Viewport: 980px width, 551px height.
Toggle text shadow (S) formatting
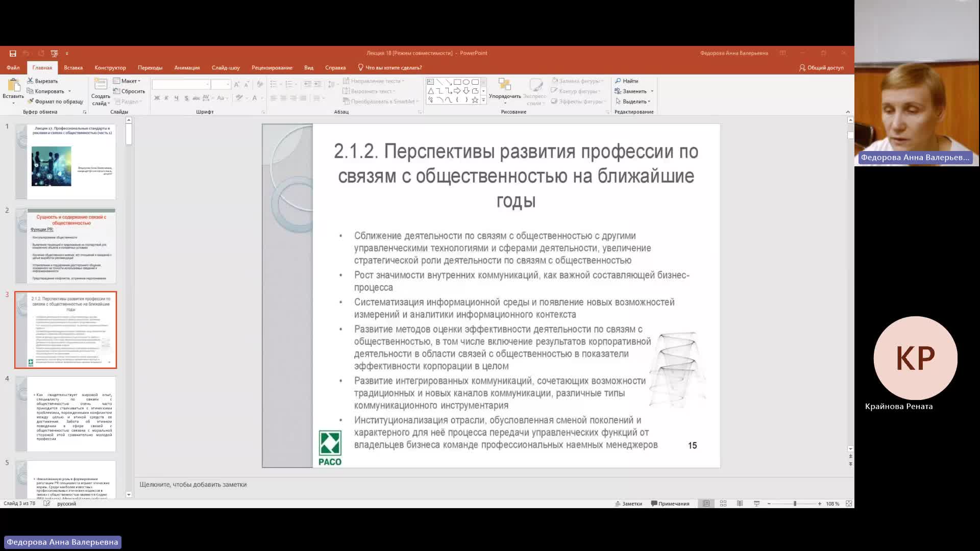(x=186, y=98)
